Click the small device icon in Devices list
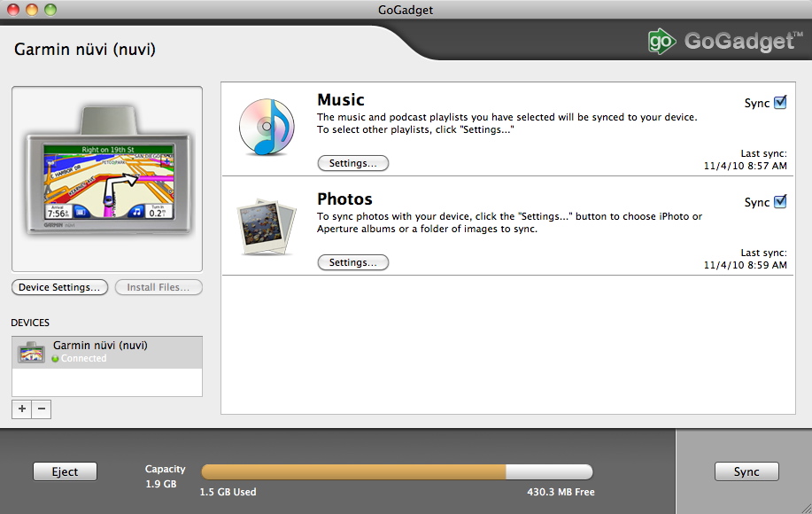 tap(31, 353)
